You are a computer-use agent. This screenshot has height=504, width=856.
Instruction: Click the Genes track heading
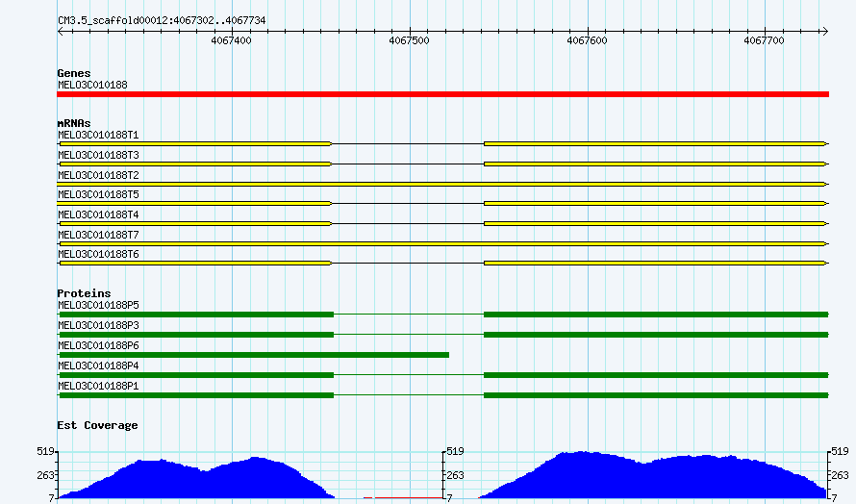74,73
